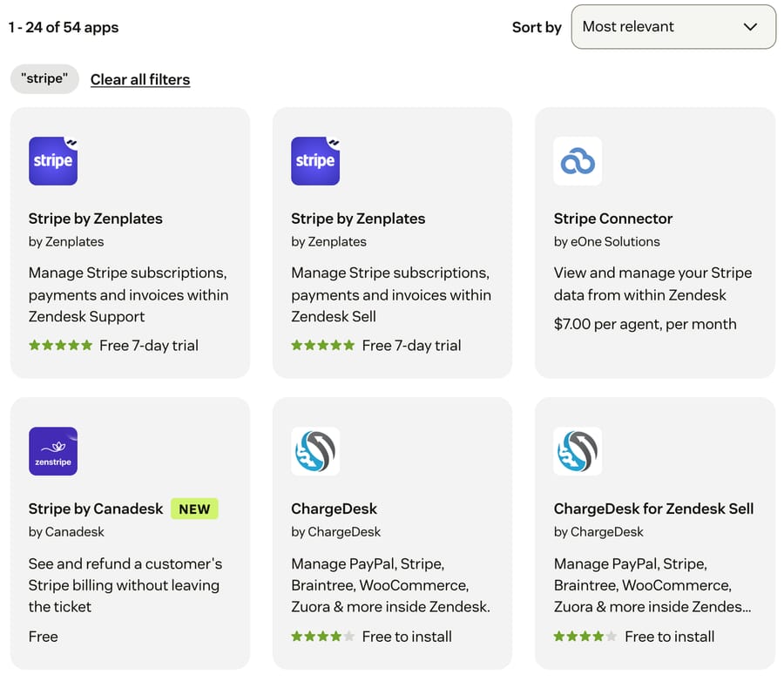This screenshot has width=784, height=681.
Task: Click the NEW badge on Canadesk card
Action: pyautogui.click(x=194, y=509)
